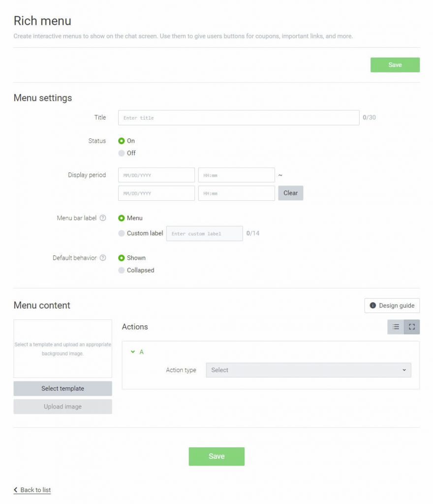This screenshot has height=504, width=433.
Task: Click the top Save button
Action: point(395,65)
